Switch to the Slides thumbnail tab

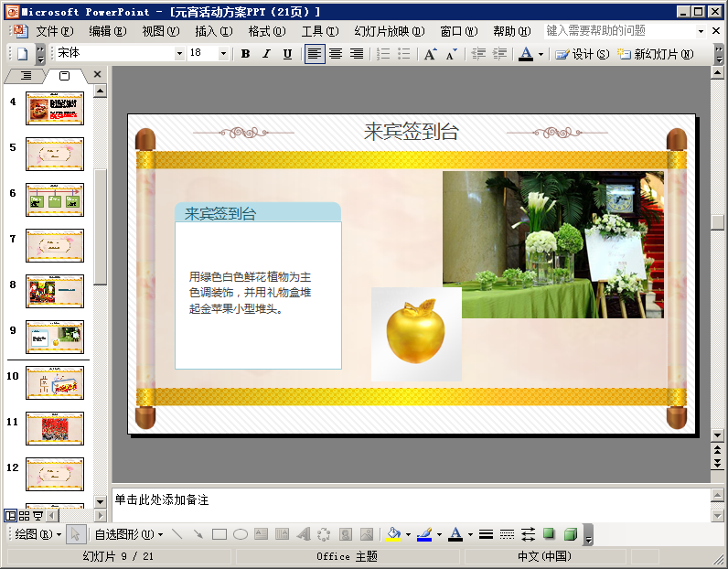coord(65,76)
